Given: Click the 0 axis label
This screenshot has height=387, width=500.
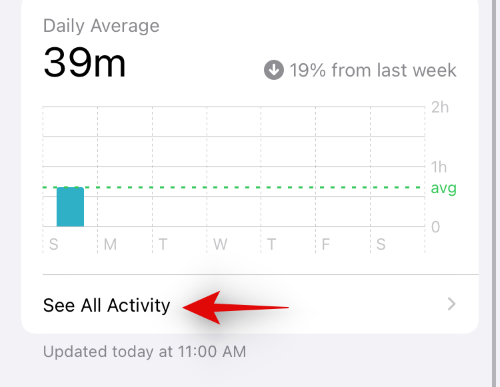Looking at the screenshot, I should coord(435,227).
